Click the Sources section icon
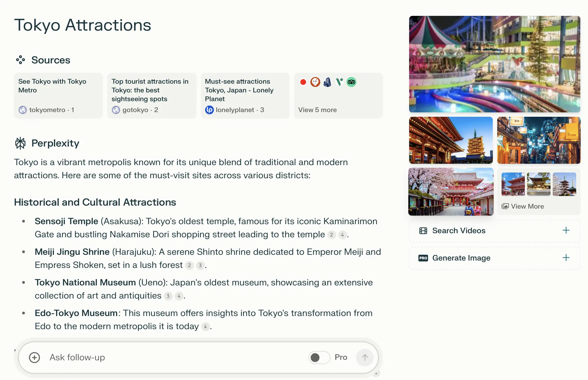 (x=21, y=60)
